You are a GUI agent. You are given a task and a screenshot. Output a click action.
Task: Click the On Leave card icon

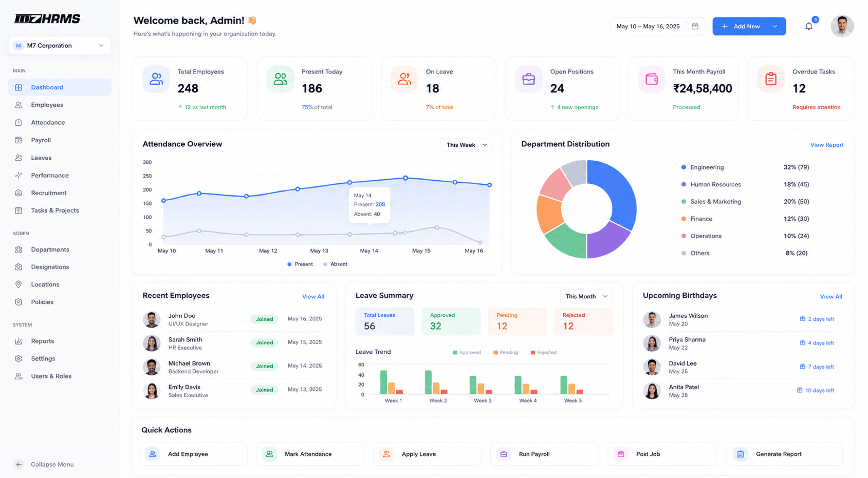[404, 79]
